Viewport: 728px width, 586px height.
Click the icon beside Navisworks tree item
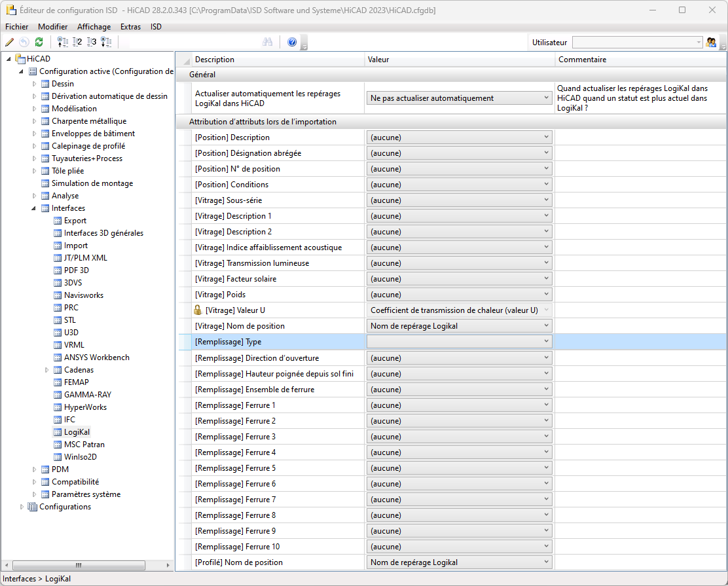point(58,295)
